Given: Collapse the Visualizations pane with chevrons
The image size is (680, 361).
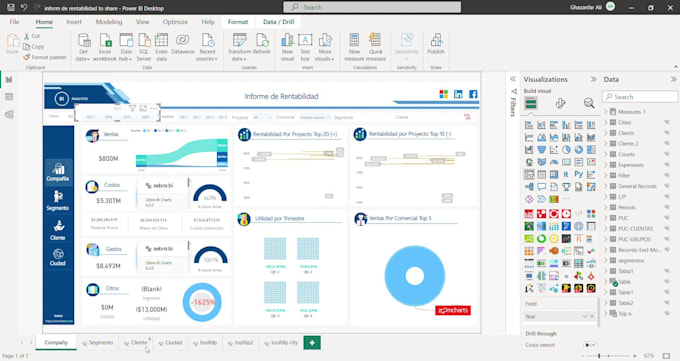Looking at the screenshot, I should point(593,79).
